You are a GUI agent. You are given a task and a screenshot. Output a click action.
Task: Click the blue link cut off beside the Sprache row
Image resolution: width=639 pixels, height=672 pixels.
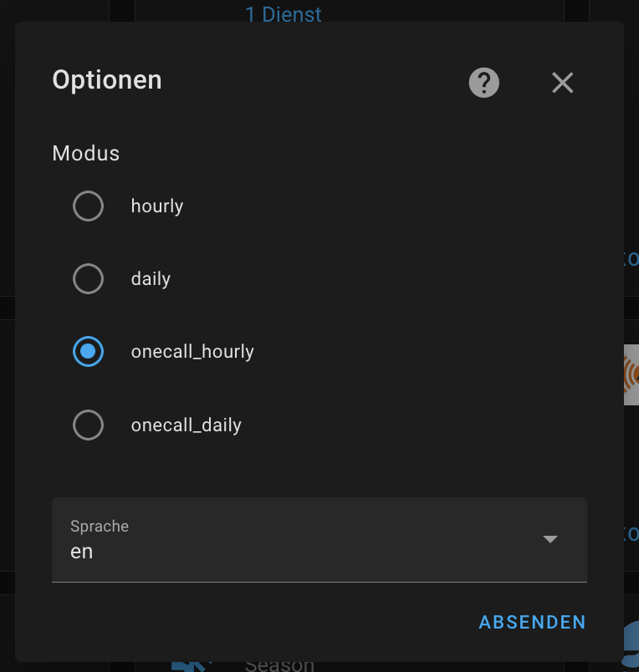(633, 533)
